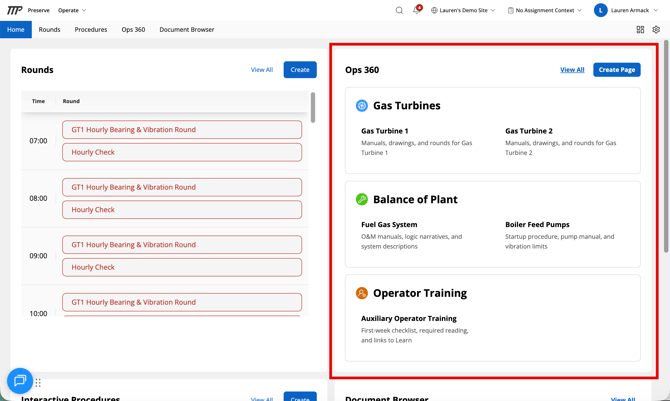The image size is (670, 401).
Task: Click View All in the Rounds panel
Action: (x=262, y=70)
